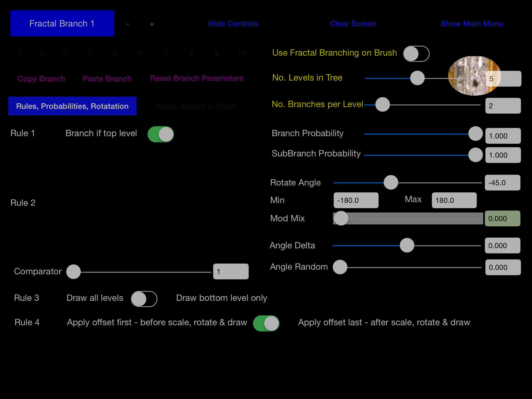This screenshot has width=532, height=399.
Task: Toggle Draw all levels switch in Rule 3
Action: (144, 299)
